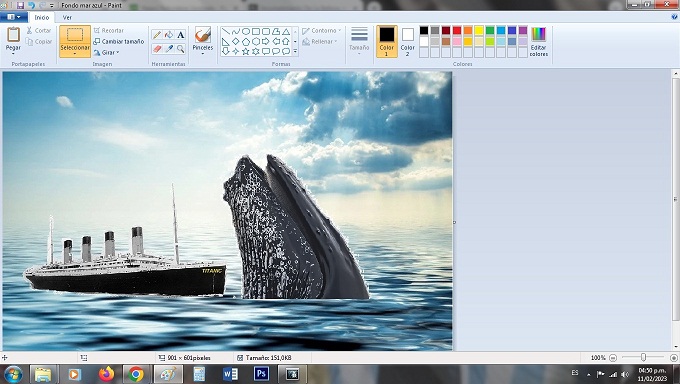Pick the rounded rectangular callout shape

click(265, 51)
